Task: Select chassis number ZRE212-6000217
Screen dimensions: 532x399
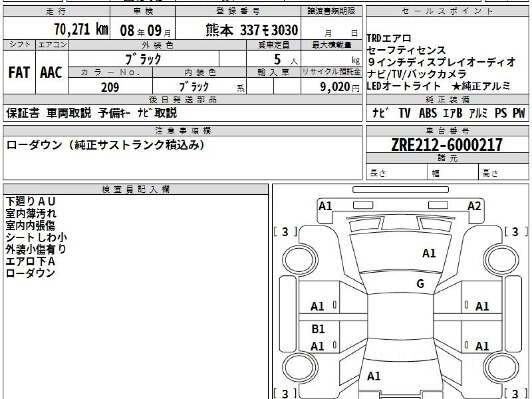Action: point(447,145)
